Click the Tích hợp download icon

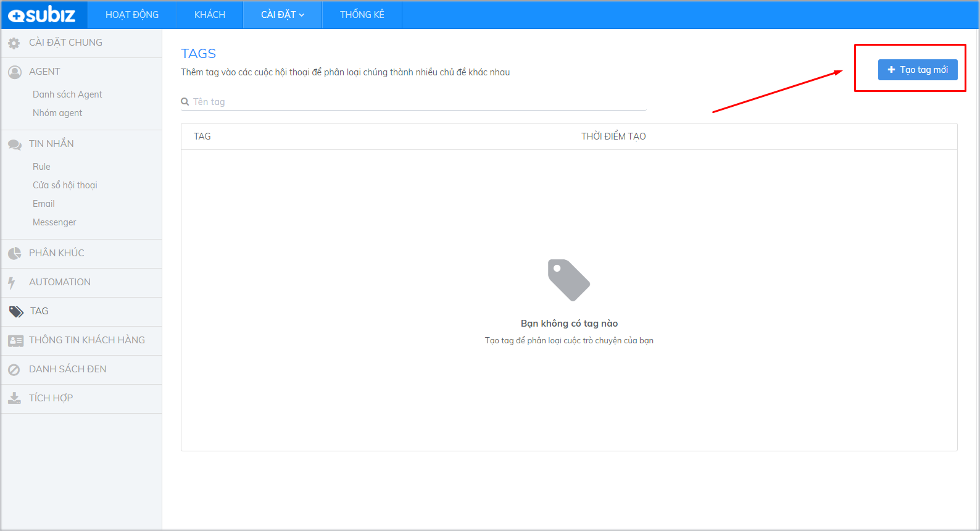(x=14, y=399)
